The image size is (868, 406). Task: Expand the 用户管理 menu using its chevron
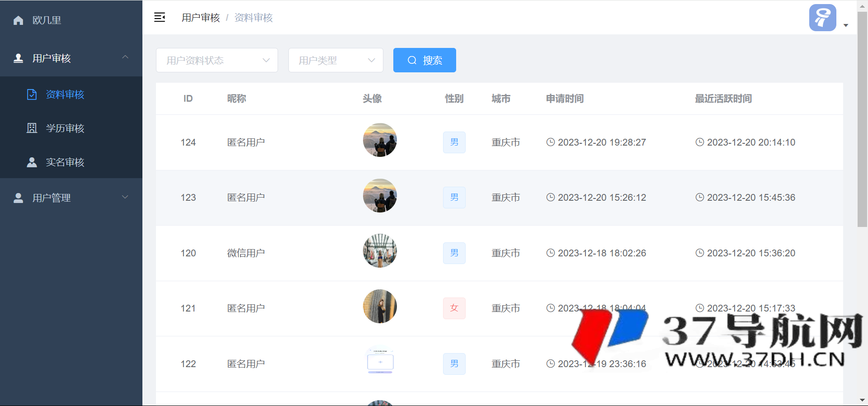point(125,197)
